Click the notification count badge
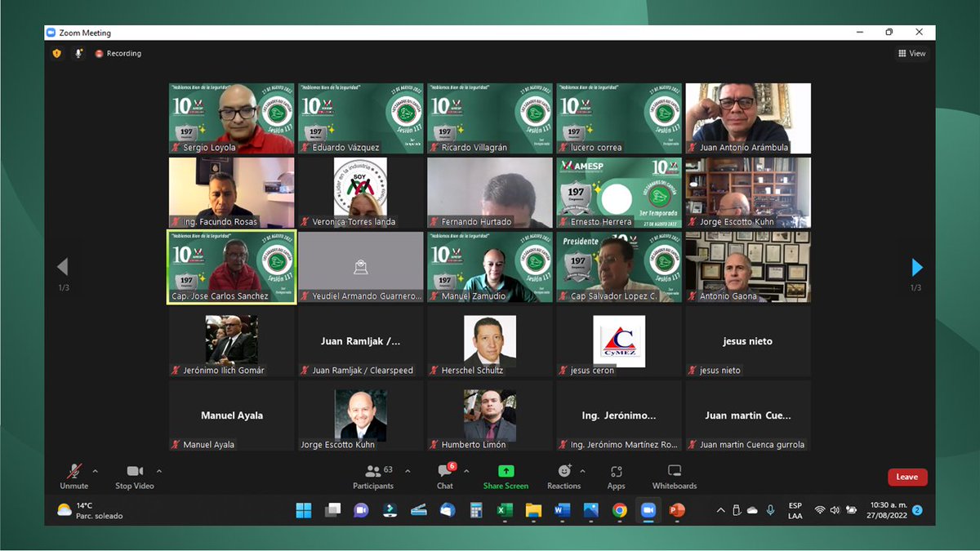The width and height of the screenshot is (980, 551). (x=917, y=510)
